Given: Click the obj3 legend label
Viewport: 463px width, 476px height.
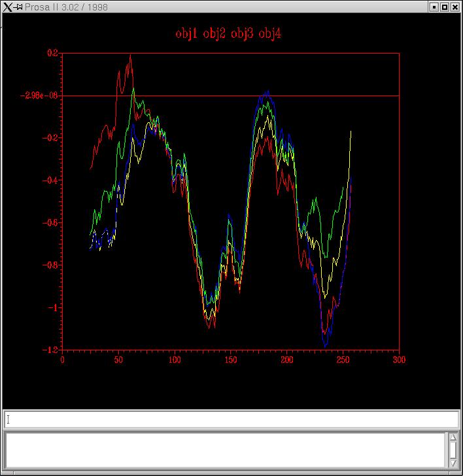Looking at the screenshot, I should (242, 34).
